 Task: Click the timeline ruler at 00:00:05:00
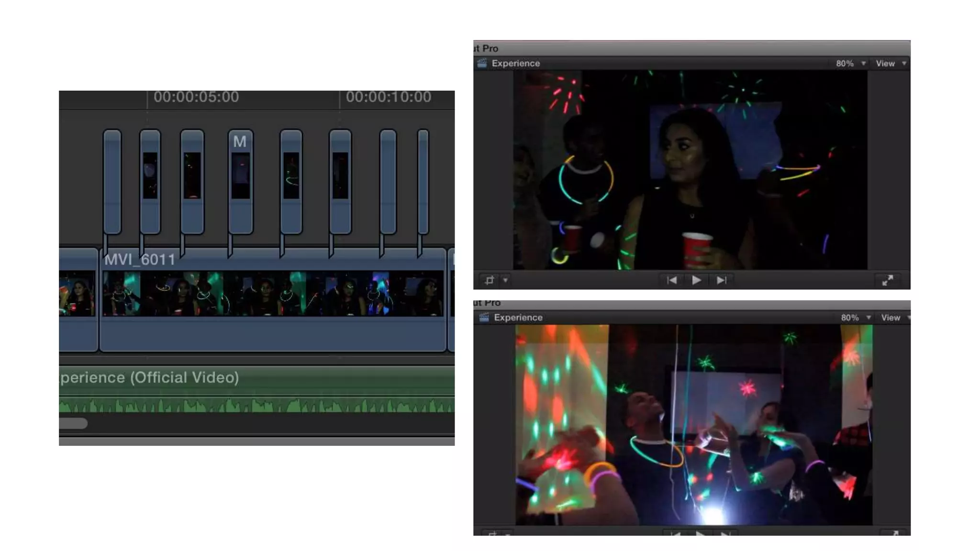click(196, 97)
